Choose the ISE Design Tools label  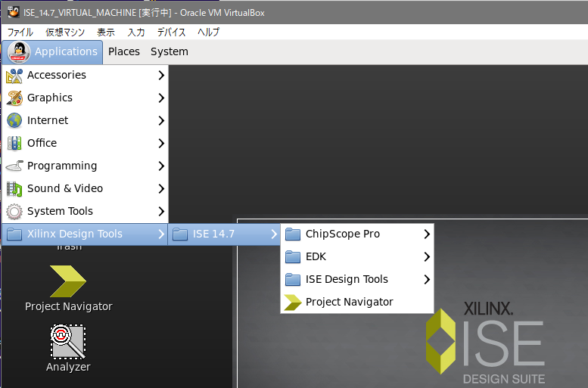pyautogui.click(x=347, y=279)
